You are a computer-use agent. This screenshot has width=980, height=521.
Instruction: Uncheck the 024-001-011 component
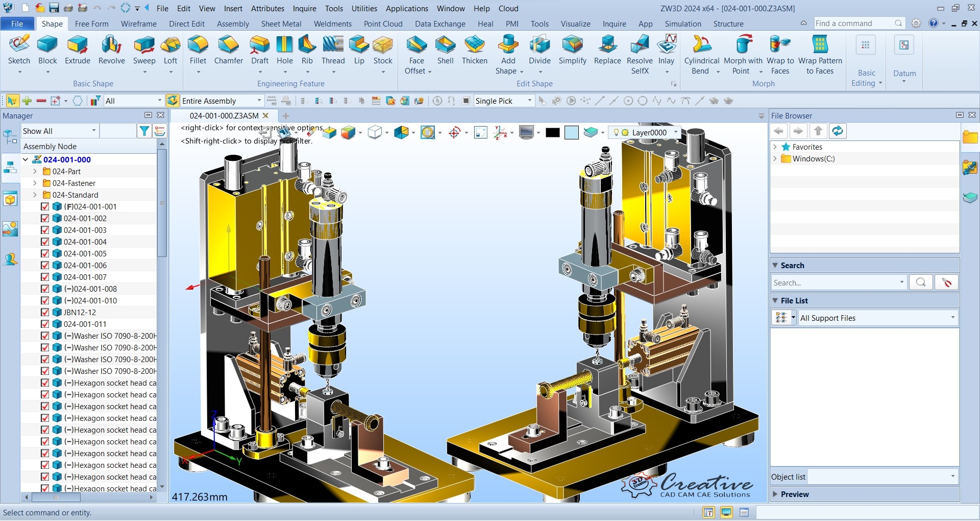click(x=45, y=324)
